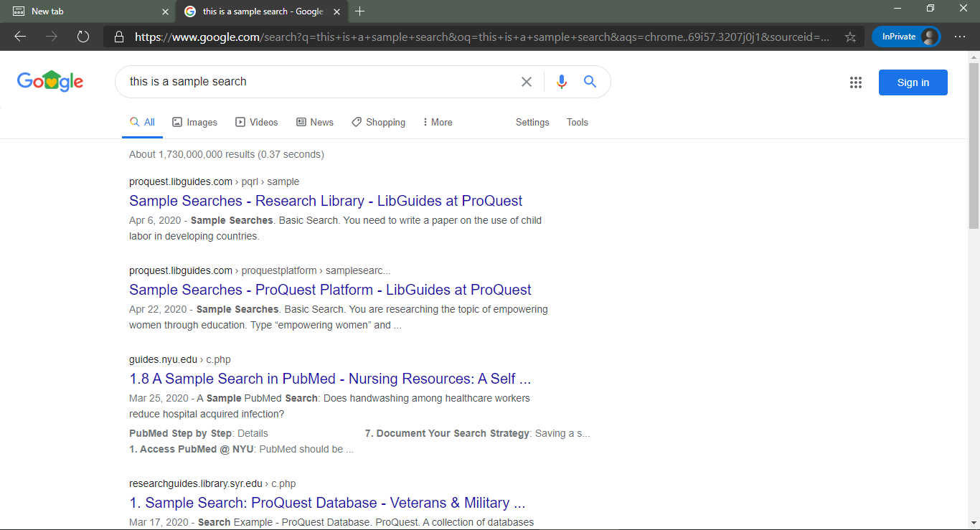Open the browser settings ellipsis menu
This screenshot has width=980, height=530.
tap(960, 37)
